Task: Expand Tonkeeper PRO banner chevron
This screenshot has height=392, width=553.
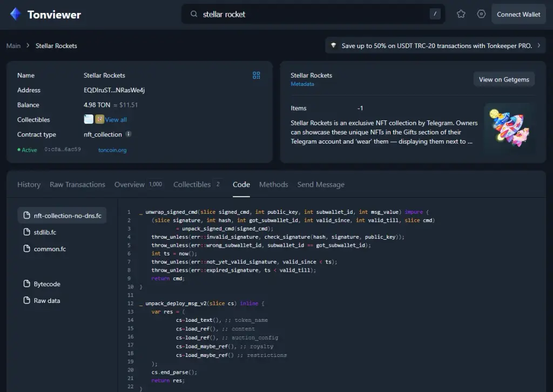Action: (x=538, y=45)
